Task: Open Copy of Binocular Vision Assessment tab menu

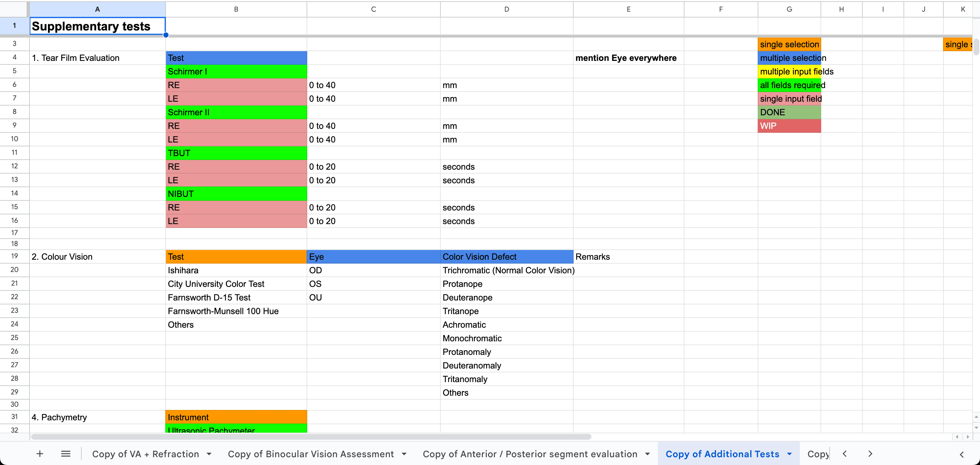Action: coord(404,454)
